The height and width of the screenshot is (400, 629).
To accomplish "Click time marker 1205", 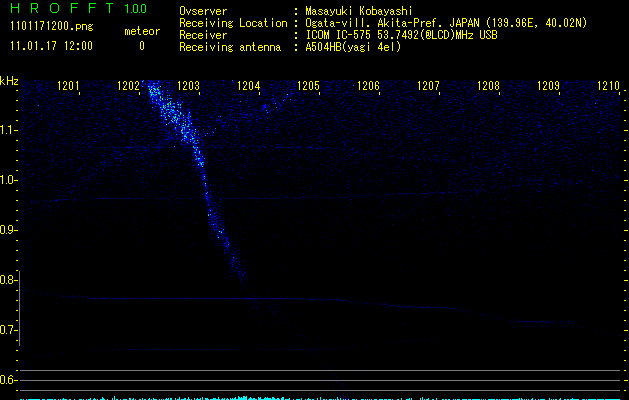I will coord(308,86).
